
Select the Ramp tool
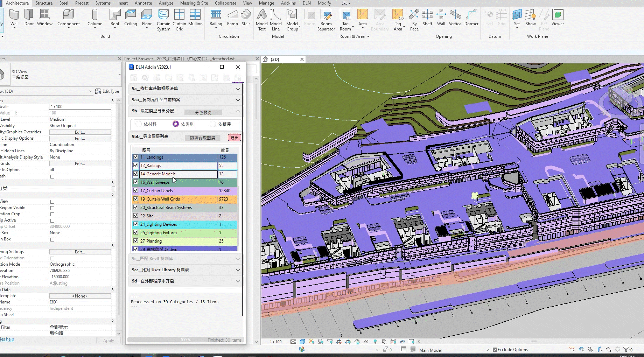232,17
